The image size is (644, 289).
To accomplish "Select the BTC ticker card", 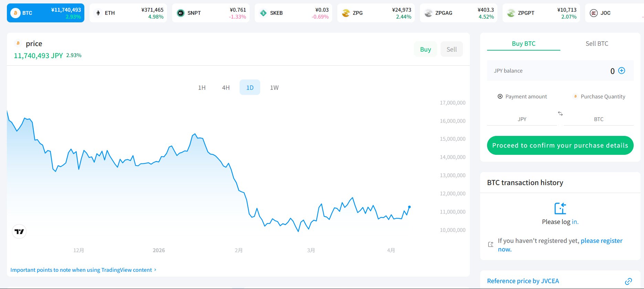I will (45, 13).
